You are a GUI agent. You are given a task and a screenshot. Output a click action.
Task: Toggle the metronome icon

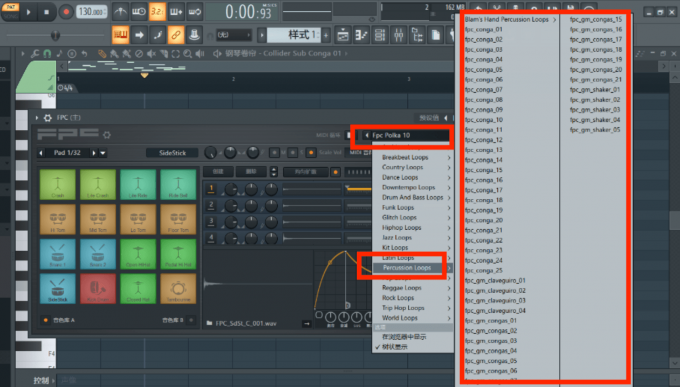[x=120, y=12]
